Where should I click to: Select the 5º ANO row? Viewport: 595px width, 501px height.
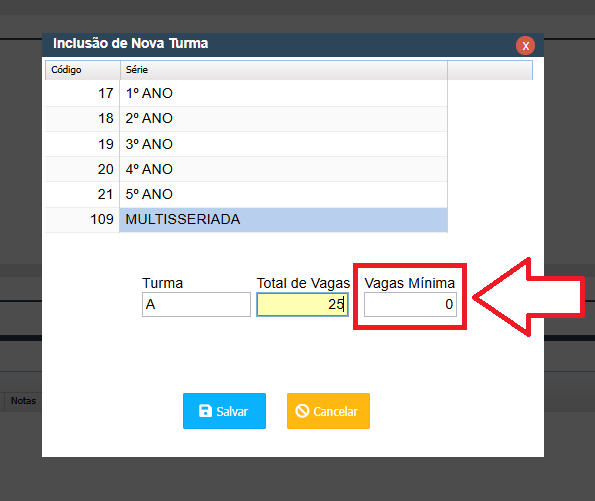click(x=246, y=194)
